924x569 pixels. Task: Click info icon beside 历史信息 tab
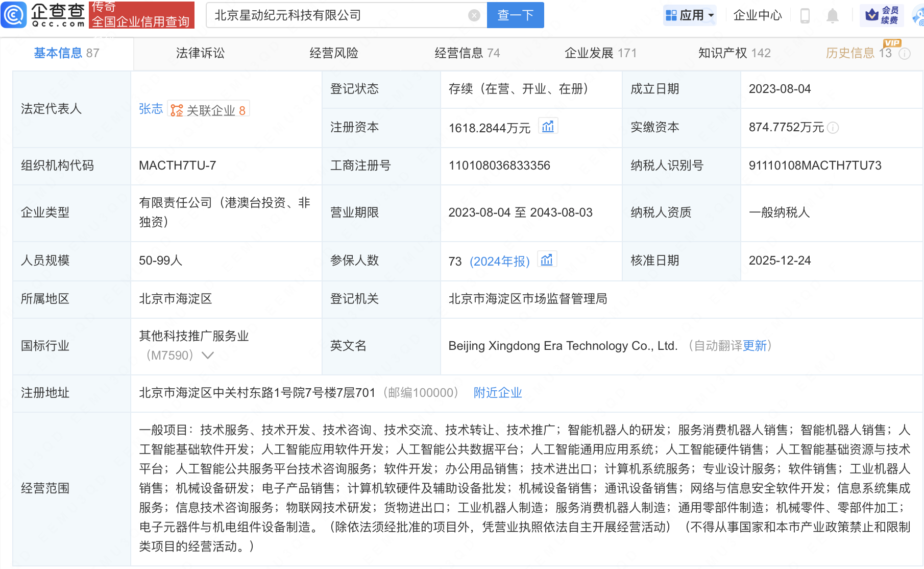tap(905, 54)
